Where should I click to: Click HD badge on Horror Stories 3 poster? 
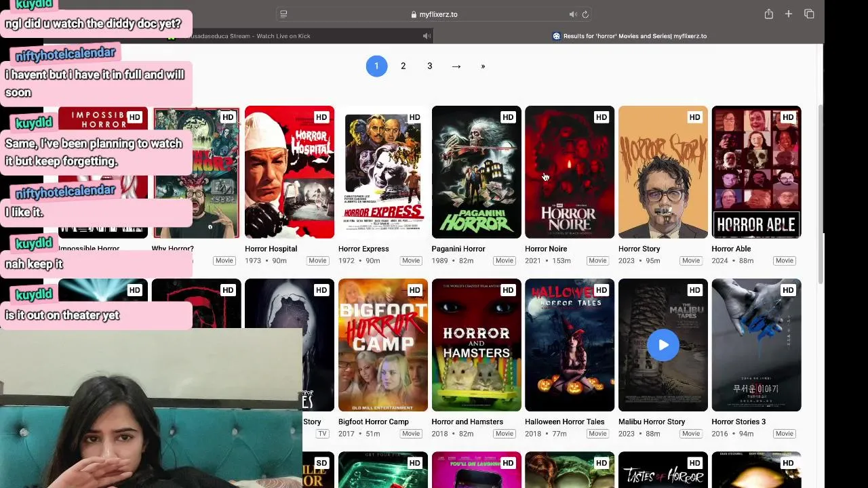tap(788, 290)
